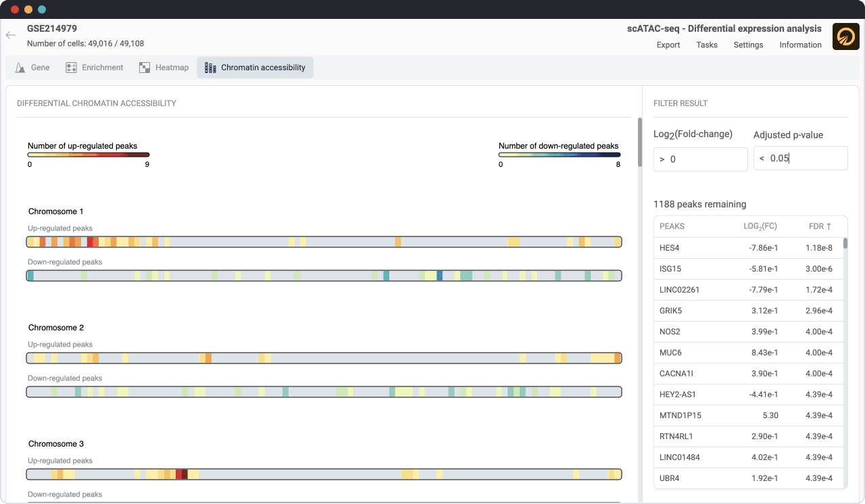Viewport: 865px width, 504px height.
Task: Open Settings in the top bar
Action: (748, 45)
